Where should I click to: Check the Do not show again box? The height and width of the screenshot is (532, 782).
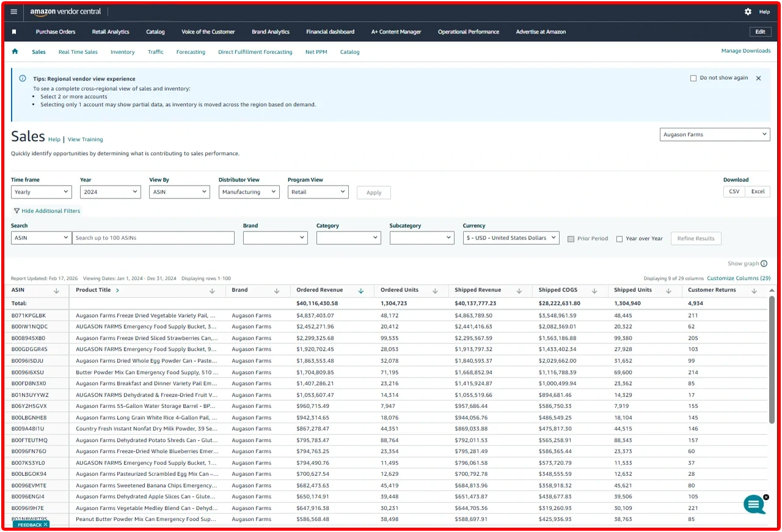[x=693, y=78]
